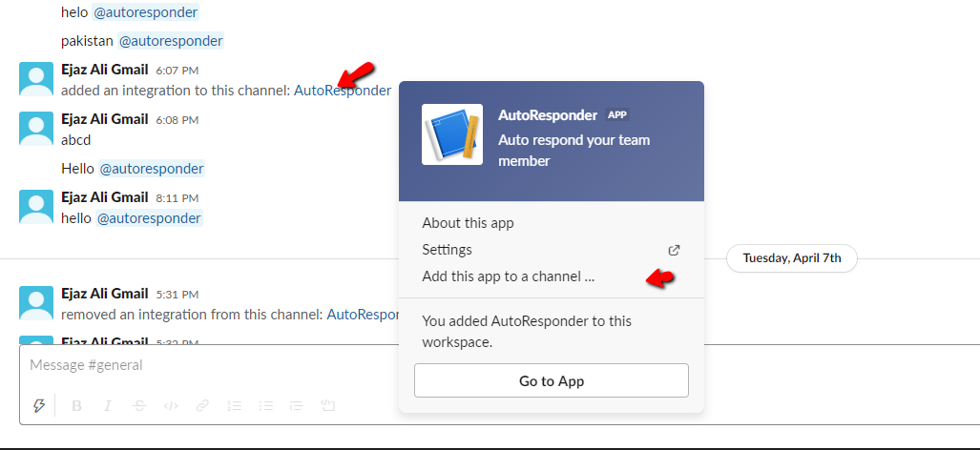
Task: Click the 6:08 PM timestamp
Action: point(177,120)
